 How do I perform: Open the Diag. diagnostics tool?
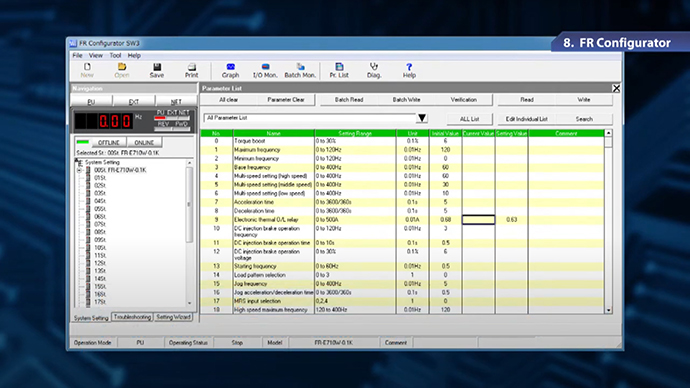(x=374, y=70)
